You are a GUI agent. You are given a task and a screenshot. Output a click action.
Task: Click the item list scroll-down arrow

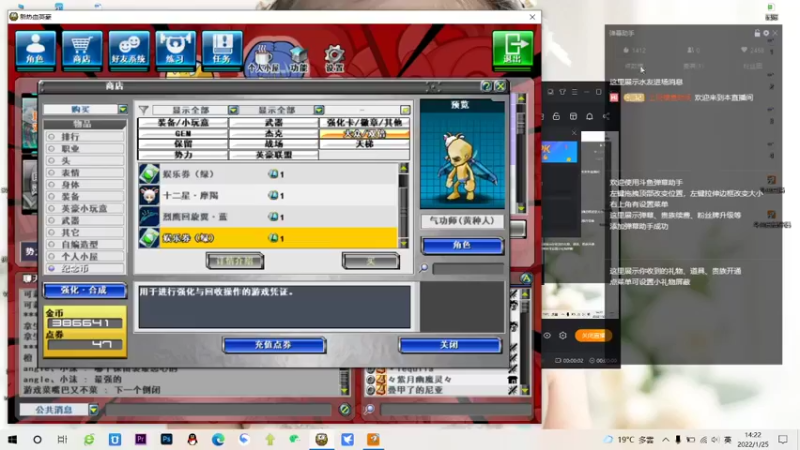[404, 243]
